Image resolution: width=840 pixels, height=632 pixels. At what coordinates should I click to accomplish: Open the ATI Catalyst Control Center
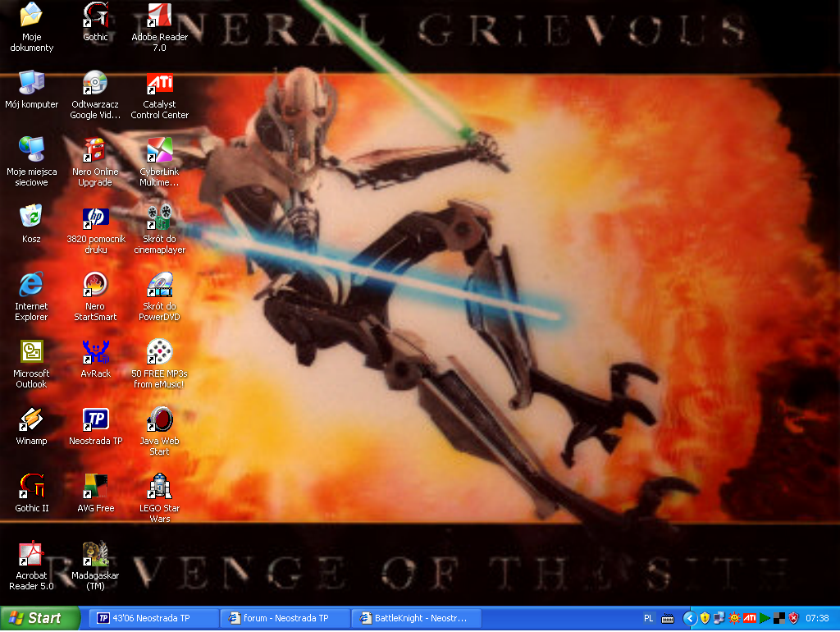158,85
